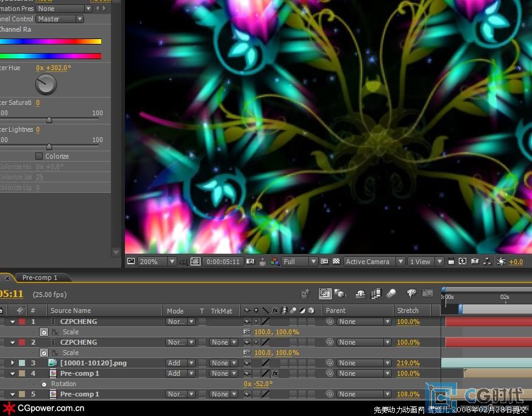Click the Source Name column header

tap(71, 310)
